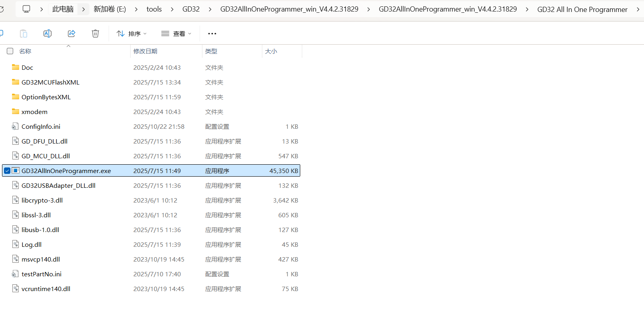
Task: Select the libcrypto-3.dll file
Action: click(x=42, y=200)
